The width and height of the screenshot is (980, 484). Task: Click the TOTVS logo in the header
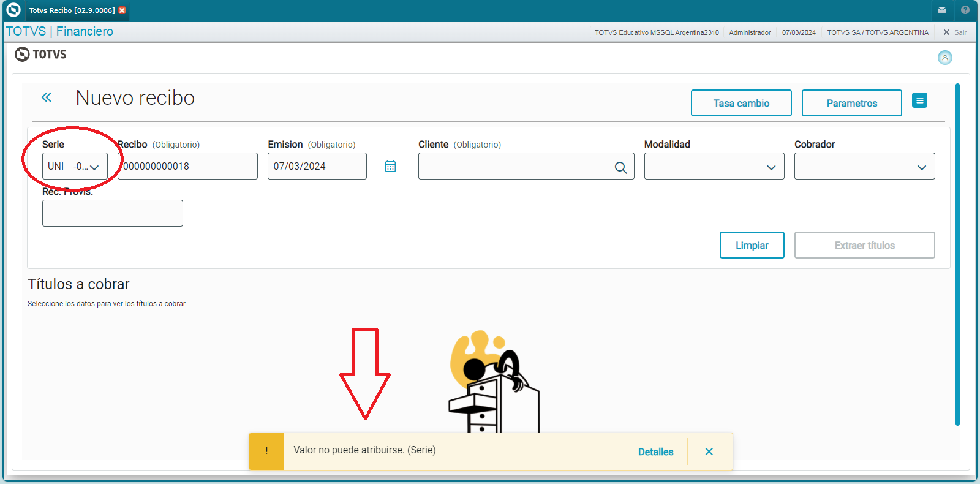tap(40, 55)
